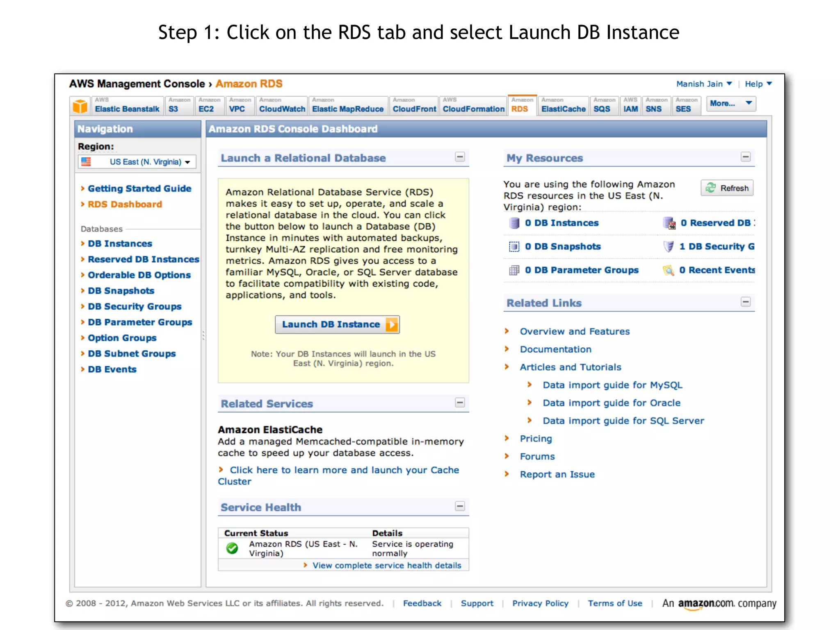Image resolution: width=840 pixels, height=630 pixels.
Task: Switch to the CloudFormation tab
Action: tap(473, 105)
